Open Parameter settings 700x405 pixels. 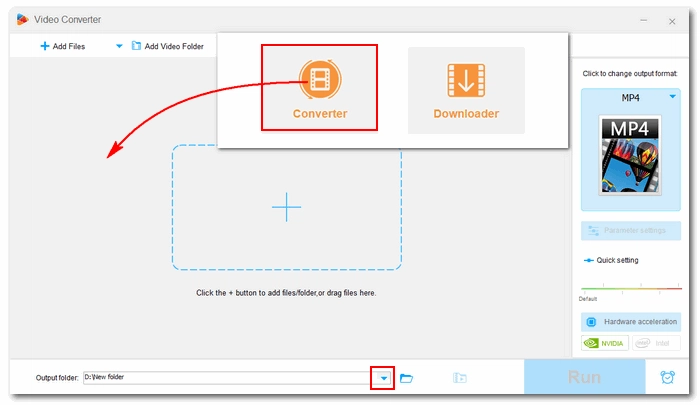click(631, 231)
